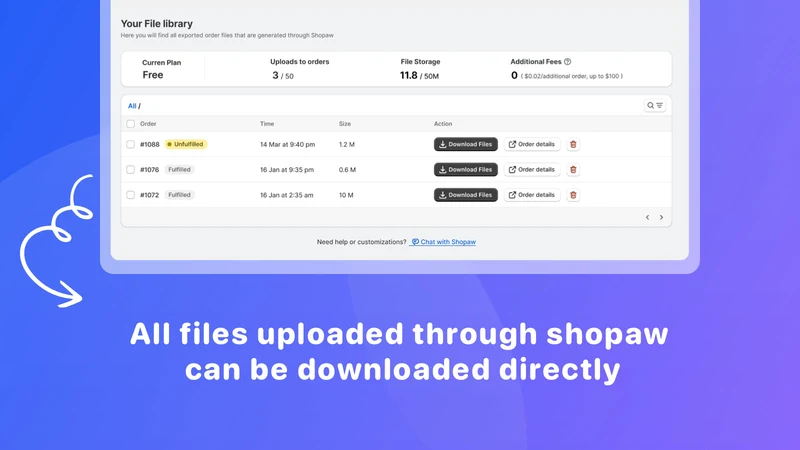
Task: Download files for order #1076
Action: [x=465, y=169]
